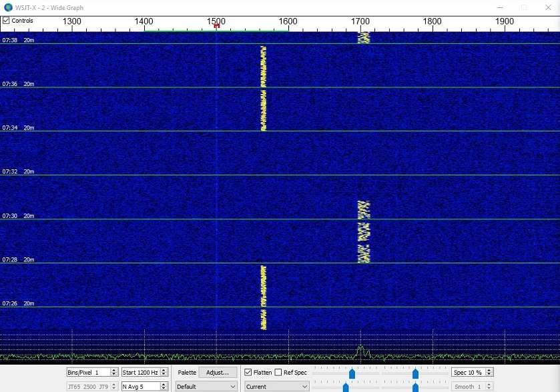Uncheck the Controls checkbox
Screen dimensions: 560x392
(6, 21)
